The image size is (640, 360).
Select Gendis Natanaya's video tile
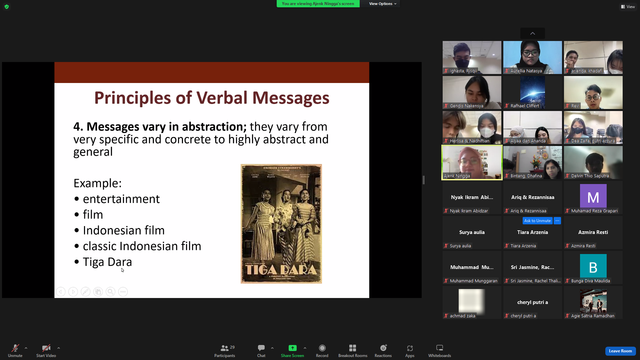tap(472, 92)
